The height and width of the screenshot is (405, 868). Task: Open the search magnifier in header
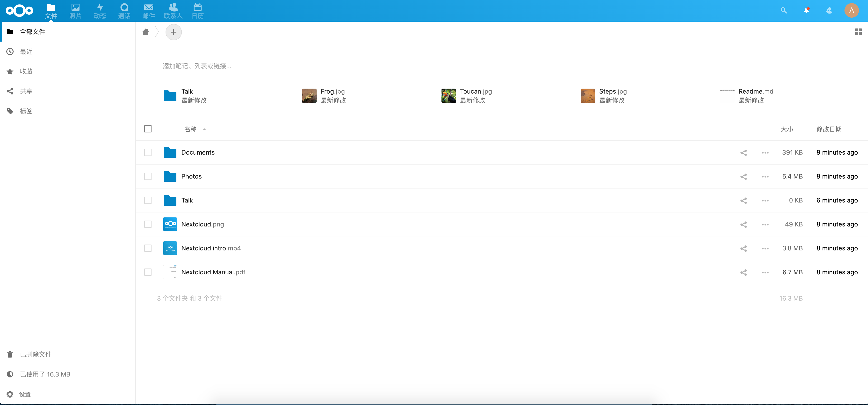(x=783, y=10)
